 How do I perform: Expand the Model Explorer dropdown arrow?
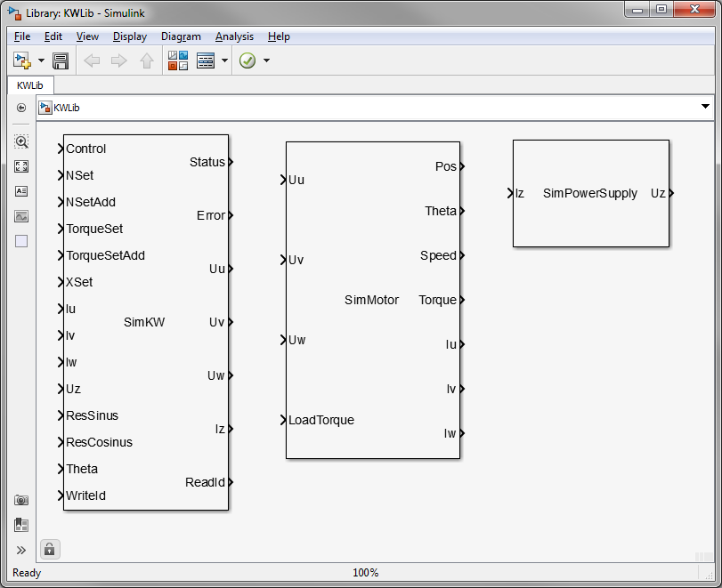click(224, 60)
